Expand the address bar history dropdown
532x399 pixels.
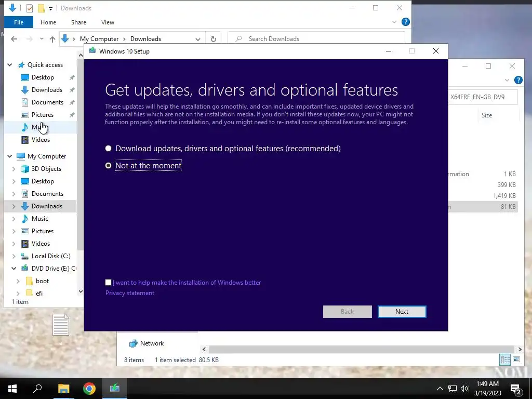point(198,39)
